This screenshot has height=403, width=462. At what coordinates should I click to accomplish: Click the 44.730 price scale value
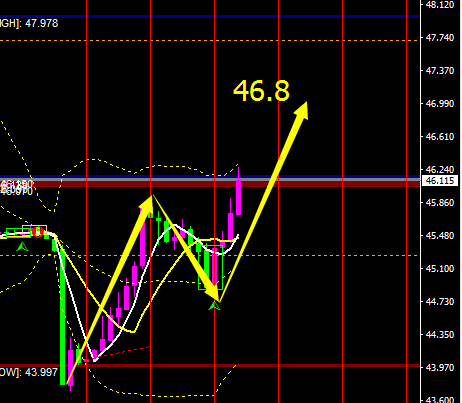coord(440,302)
